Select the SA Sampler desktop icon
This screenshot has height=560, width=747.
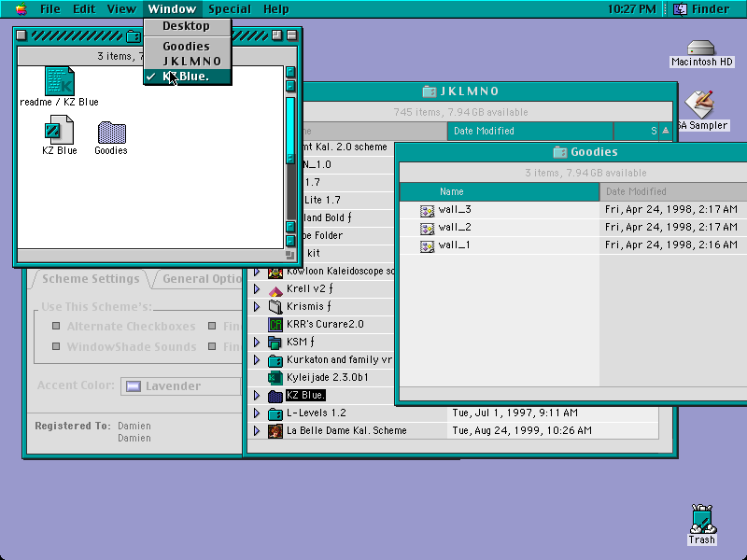click(x=699, y=105)
